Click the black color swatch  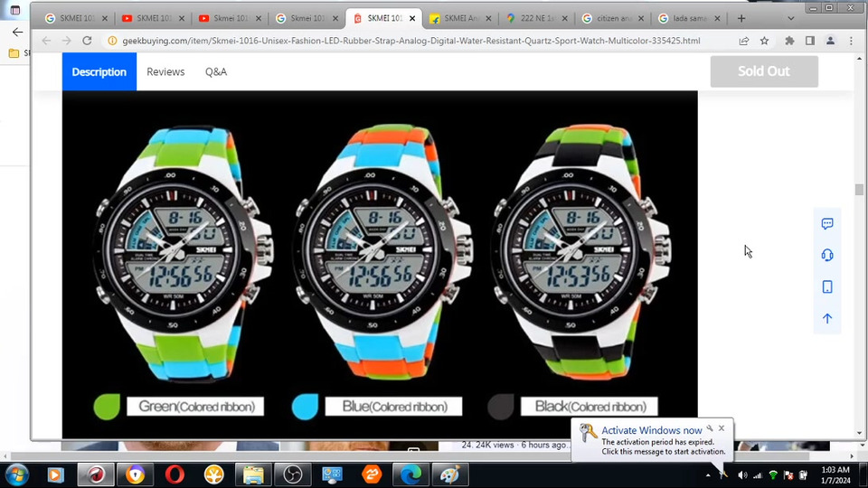click(x=500, y=407)
